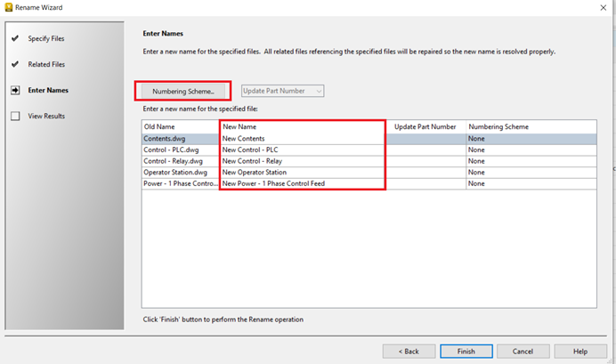Viewport: 616px width, 364px height.
Task: Click the Enter Names arrow step icon
Action: tap(15, 90)
